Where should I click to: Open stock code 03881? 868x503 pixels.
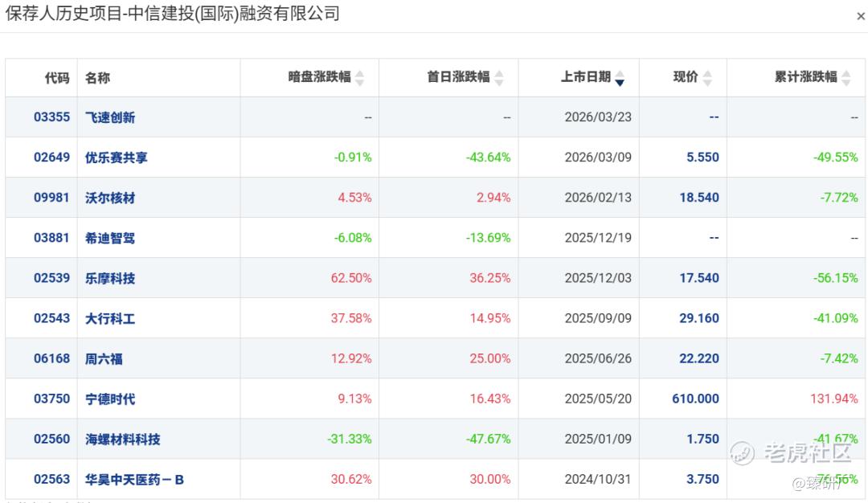tap(51, 237)
